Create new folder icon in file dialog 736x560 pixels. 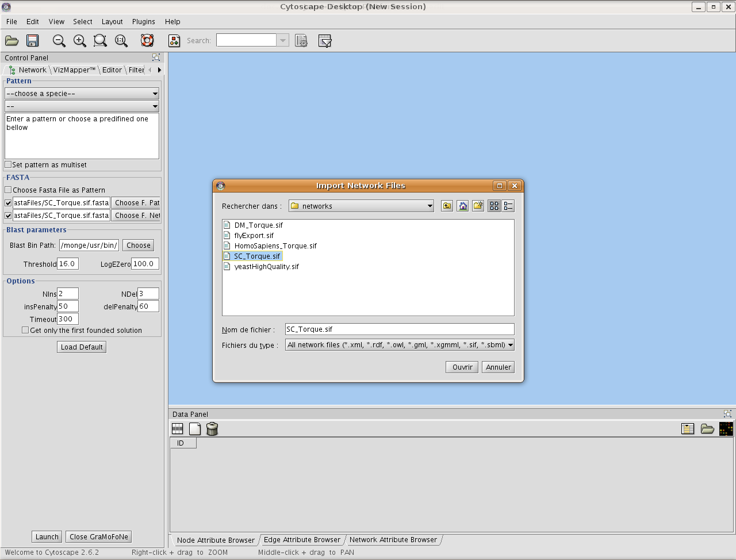(478, 206)
